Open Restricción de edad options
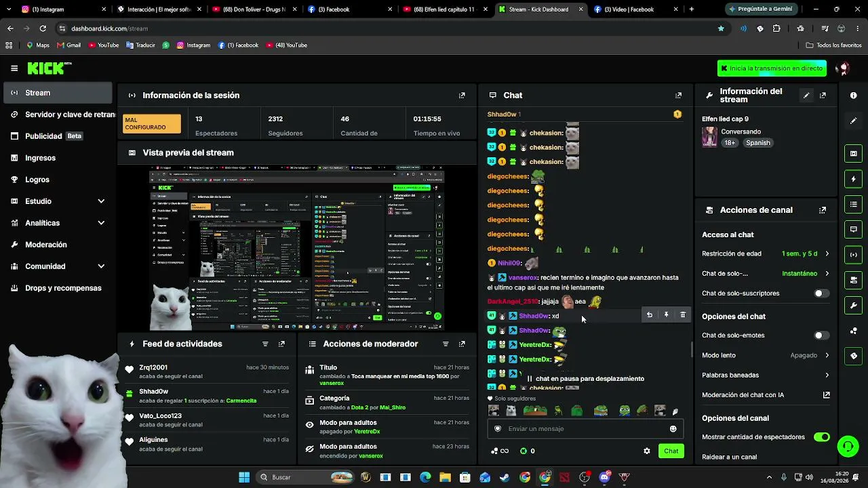 [766, 253]
